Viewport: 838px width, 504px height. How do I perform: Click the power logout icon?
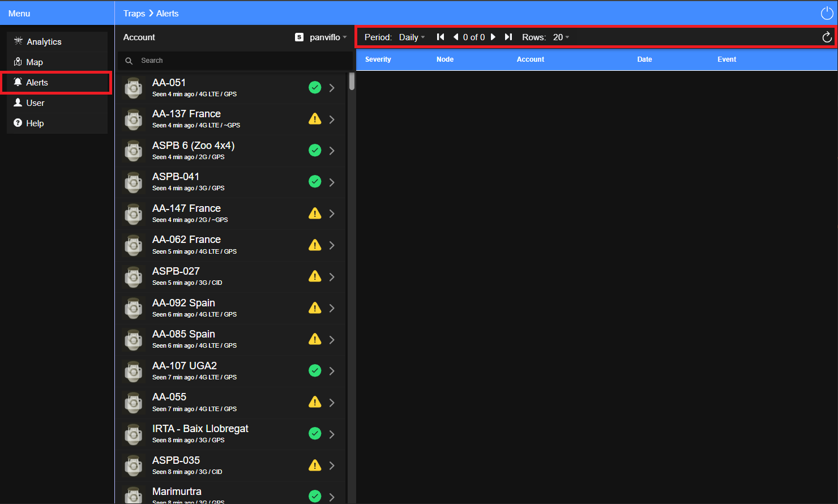click(x=827, y=14)
